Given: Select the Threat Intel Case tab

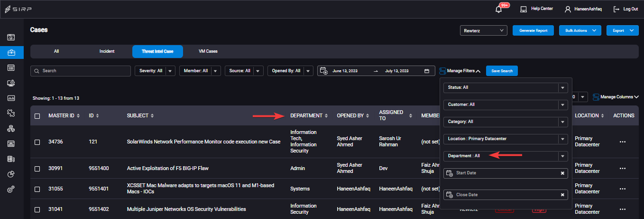Looking at the screenshot, I should (x=157, y=51).
